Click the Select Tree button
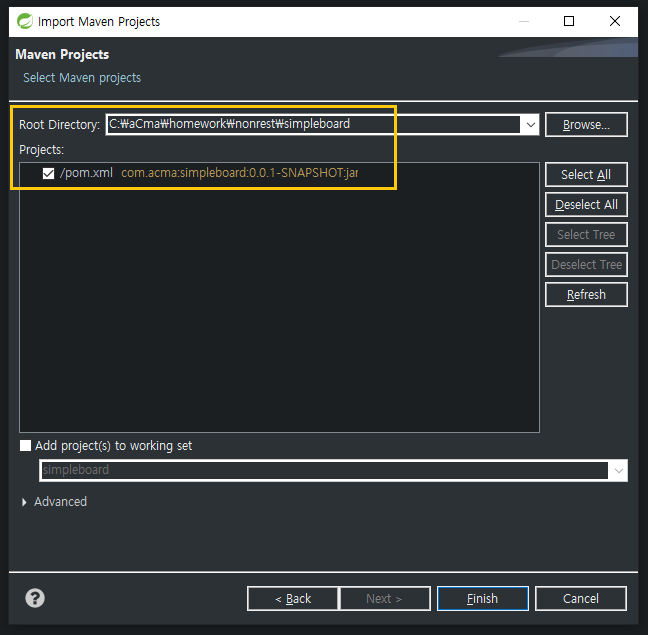 point(586,235)
